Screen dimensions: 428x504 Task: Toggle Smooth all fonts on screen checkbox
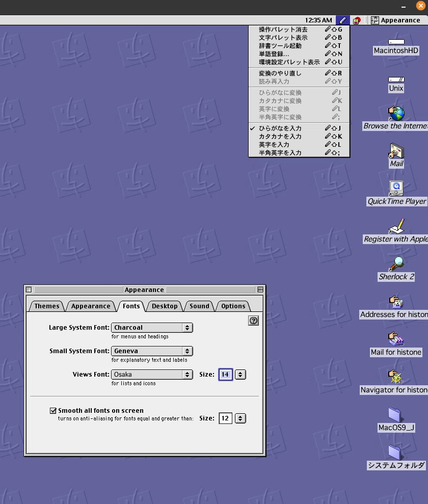point(53,411)
